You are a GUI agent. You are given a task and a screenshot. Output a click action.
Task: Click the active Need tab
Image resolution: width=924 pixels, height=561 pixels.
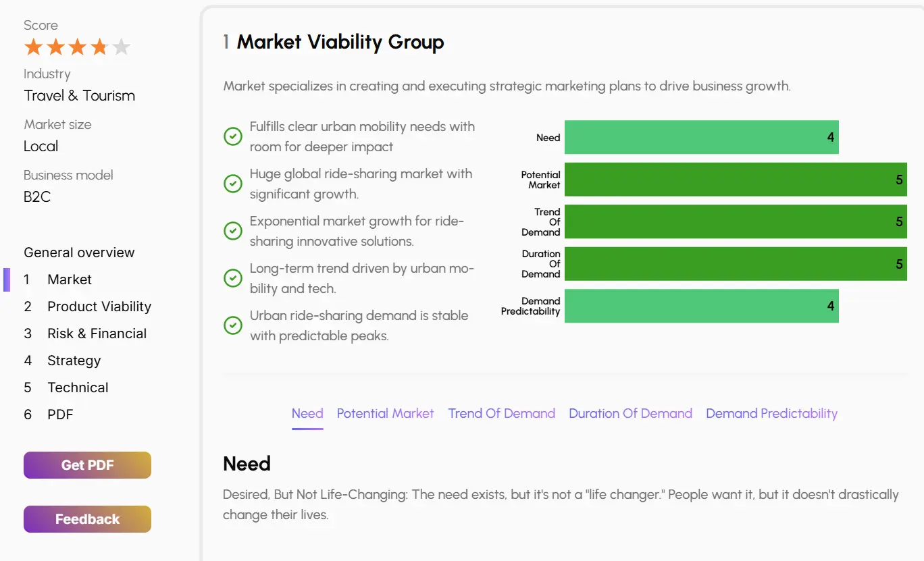pos(307,413)
